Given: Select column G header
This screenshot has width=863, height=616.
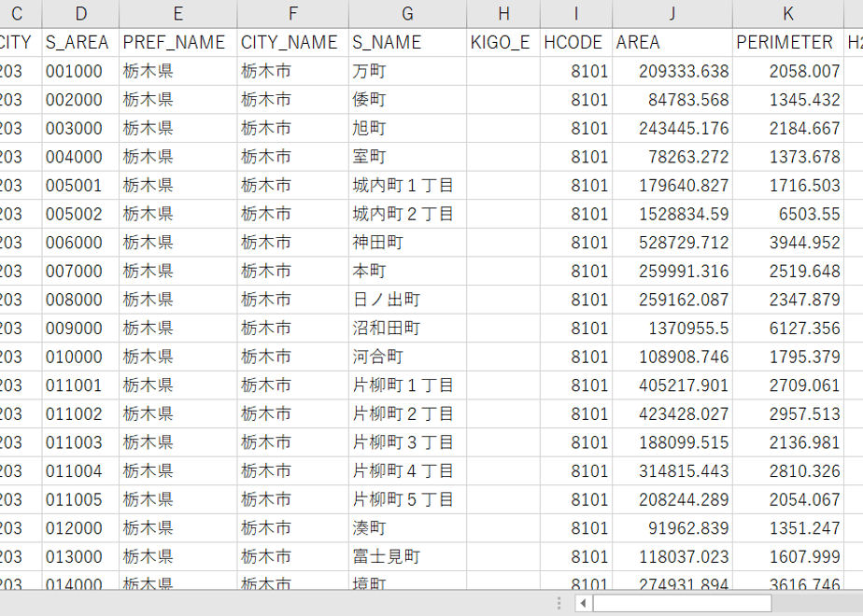Looking at the screenshot, I should pyautogui.click(x=407, y=13).
